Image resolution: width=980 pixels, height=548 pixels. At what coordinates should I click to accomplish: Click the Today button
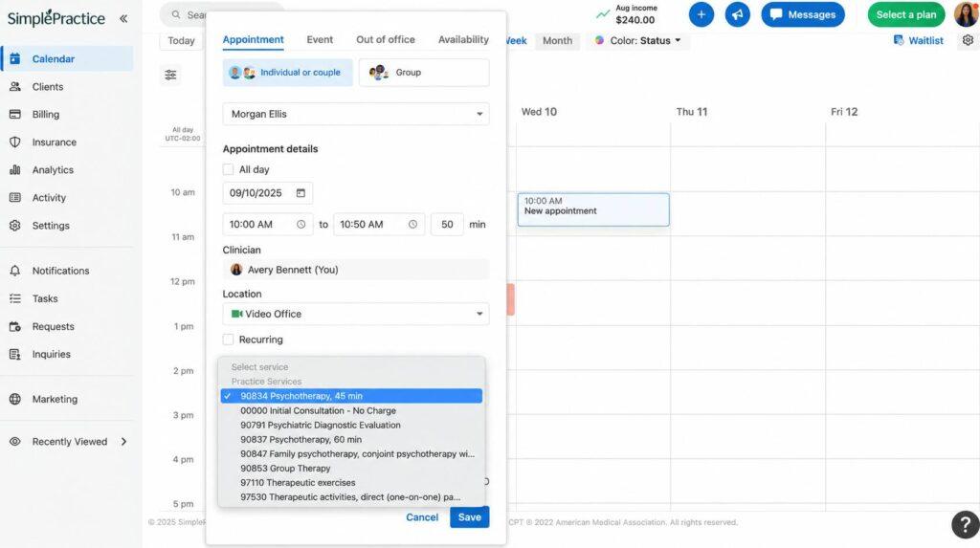(x=181, y=40)
